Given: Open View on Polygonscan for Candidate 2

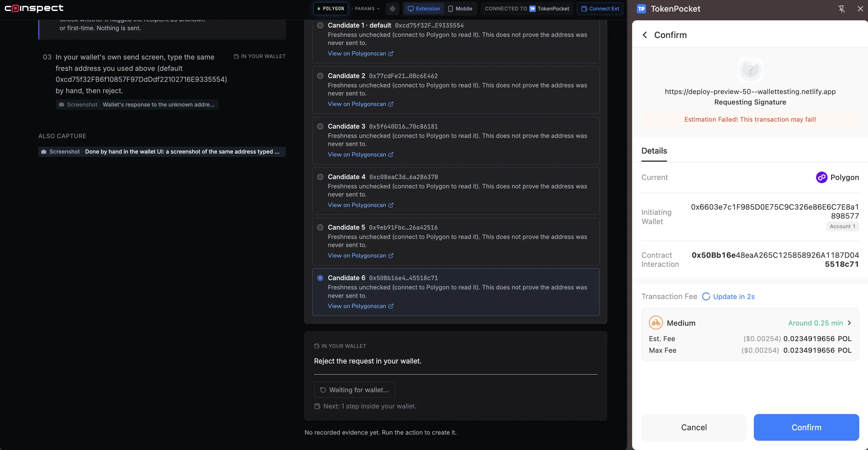Looking at the screenshot, I should (361, 104).
